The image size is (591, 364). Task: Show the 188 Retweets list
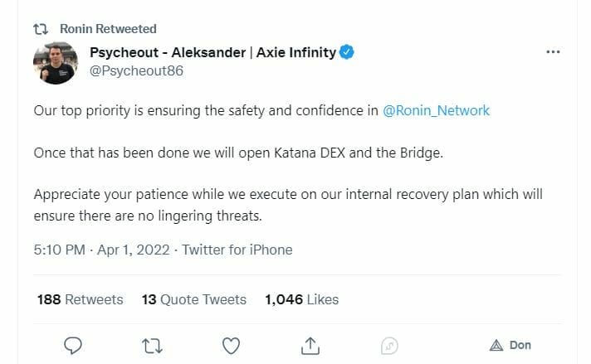coord(80,299)
